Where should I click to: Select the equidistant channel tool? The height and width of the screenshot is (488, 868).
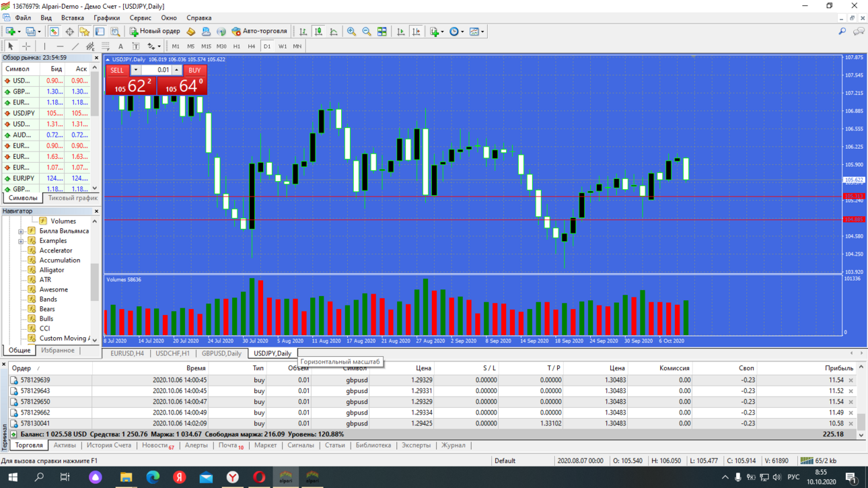pyautogui.click(x=90, y=46)
